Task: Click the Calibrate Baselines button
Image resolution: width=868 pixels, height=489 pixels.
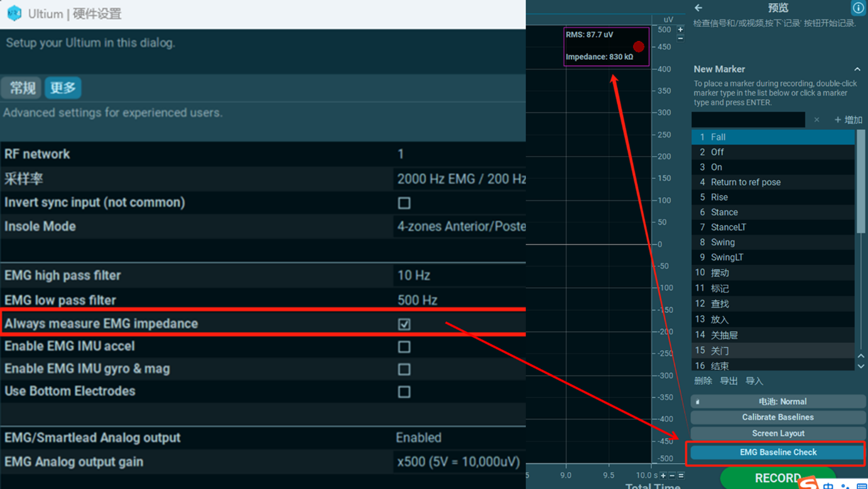Action: [x=778, y=417]
